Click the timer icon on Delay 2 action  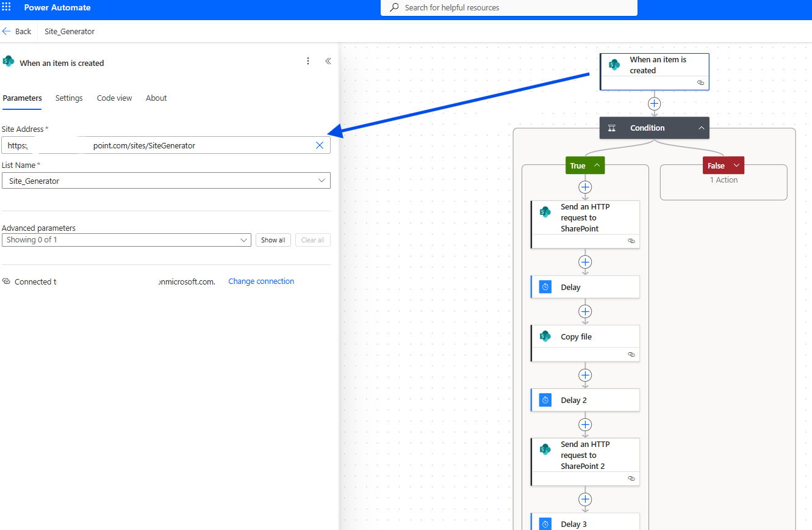(545, 400)
